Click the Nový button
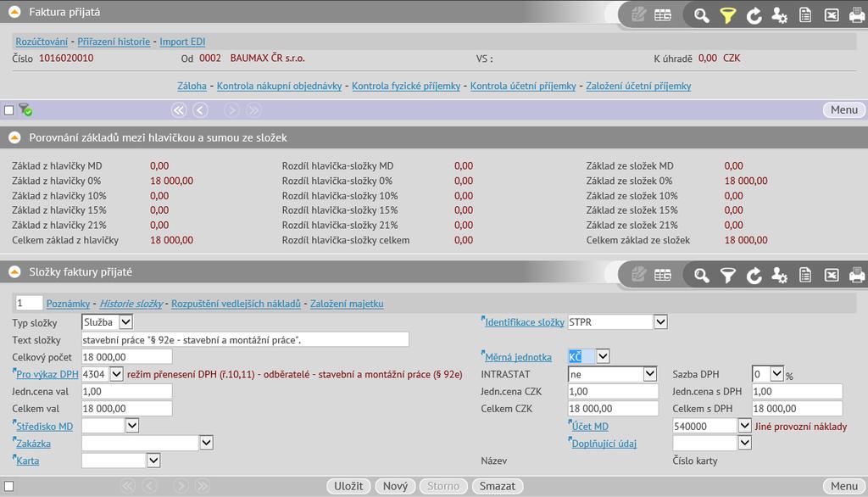Screen dimensions: 868x497 click(x=395, y=486)
